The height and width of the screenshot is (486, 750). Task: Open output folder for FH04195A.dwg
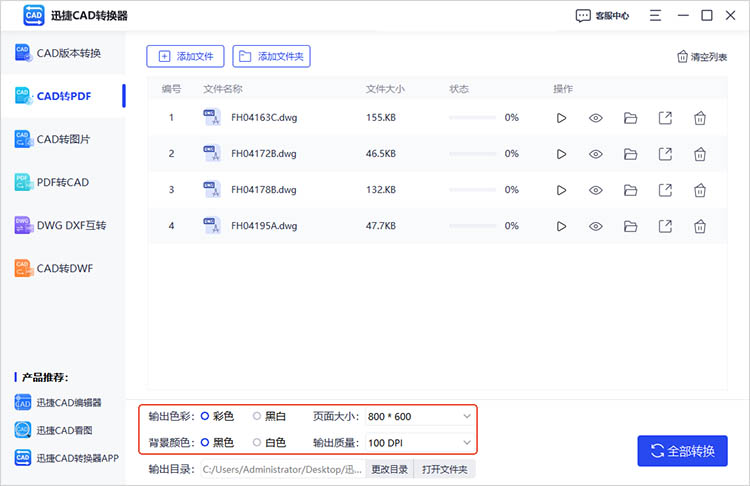click(630, 226)
